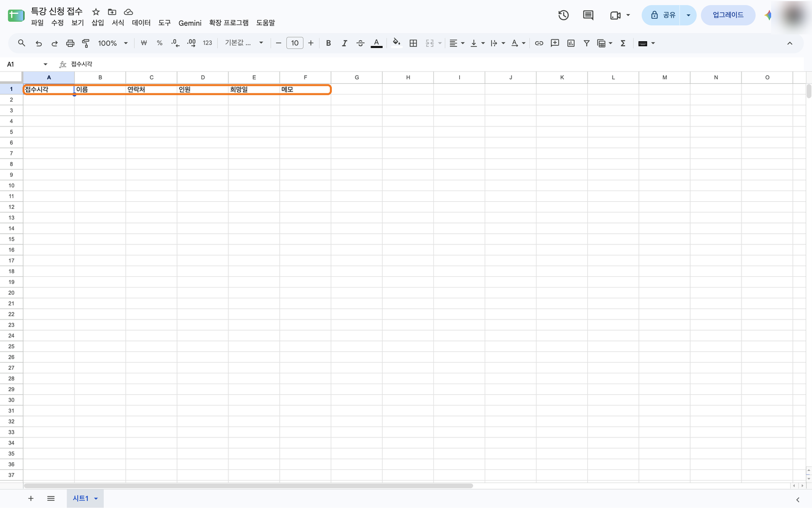Toggle bold formatting
Screen dimensions: 812x508
tap(328, 43)
